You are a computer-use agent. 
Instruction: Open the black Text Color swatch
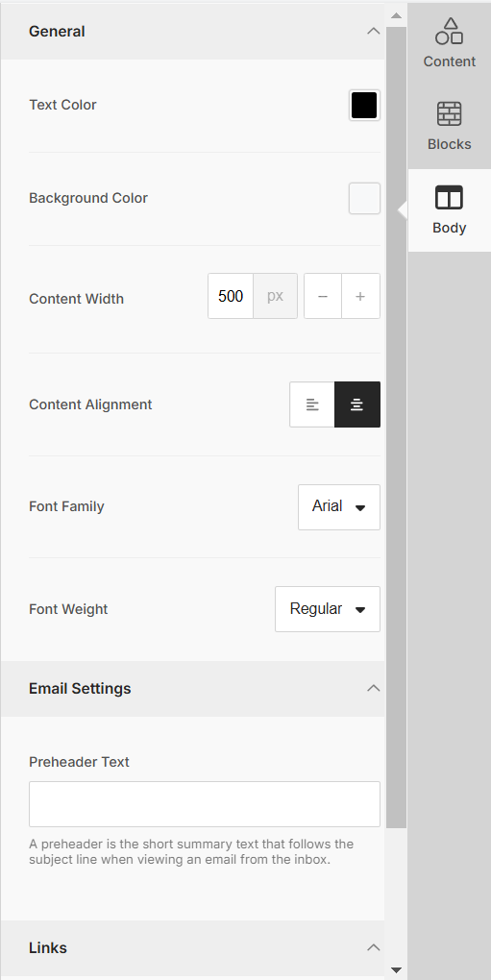point(364,105)
